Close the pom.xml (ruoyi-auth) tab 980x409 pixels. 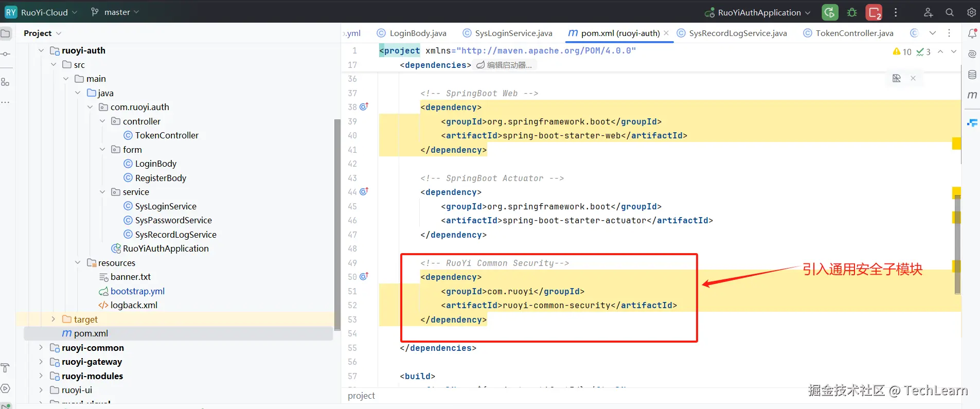[x=666, y=33]
